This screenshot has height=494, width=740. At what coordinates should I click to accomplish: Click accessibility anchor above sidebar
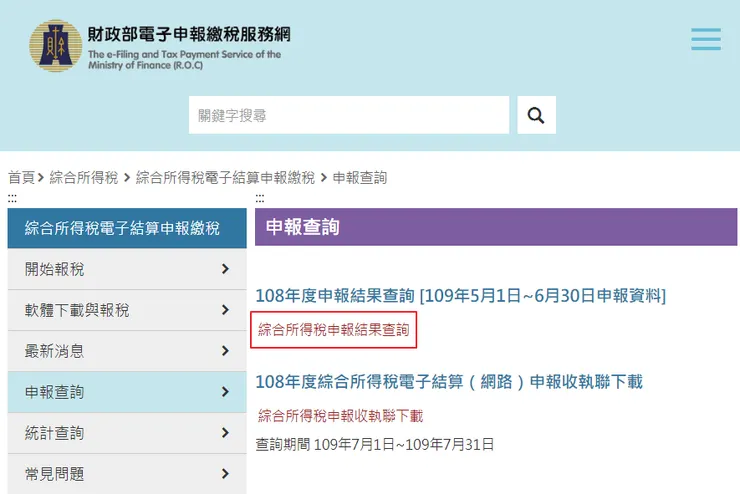click(12, 198)
